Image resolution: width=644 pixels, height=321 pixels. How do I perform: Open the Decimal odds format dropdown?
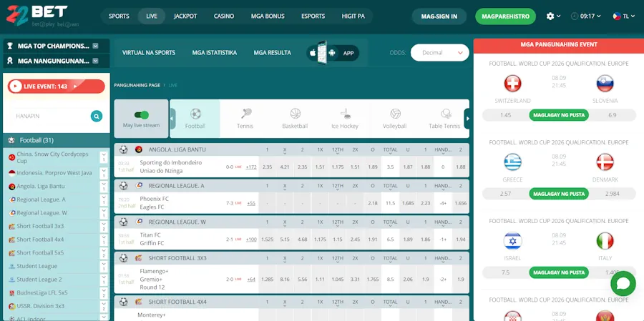tap(440, 52)
